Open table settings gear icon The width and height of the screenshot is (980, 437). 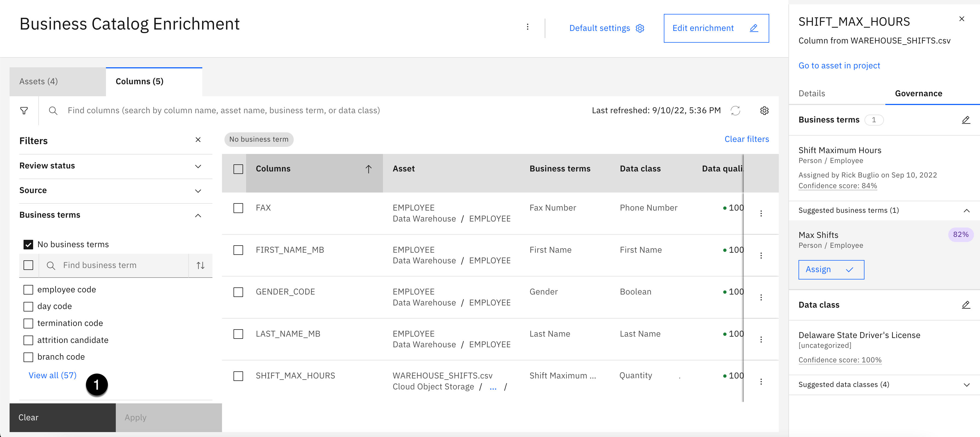coord(764,110)
